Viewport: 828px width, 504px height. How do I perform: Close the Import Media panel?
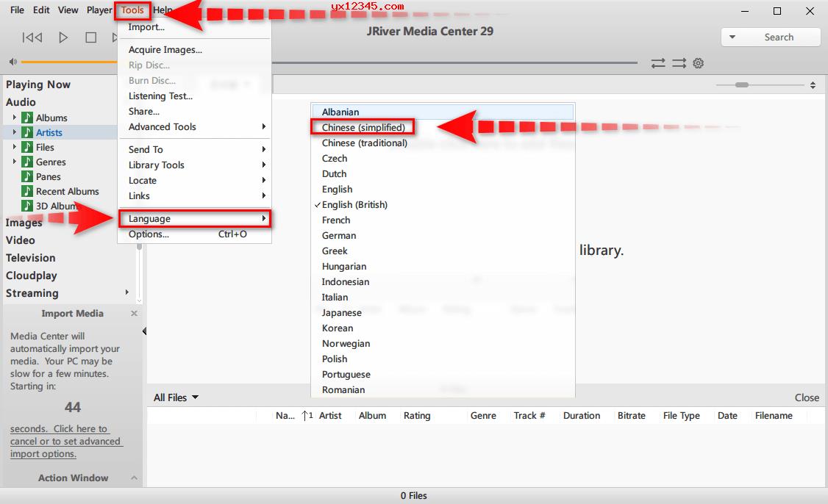coord(134,314)
